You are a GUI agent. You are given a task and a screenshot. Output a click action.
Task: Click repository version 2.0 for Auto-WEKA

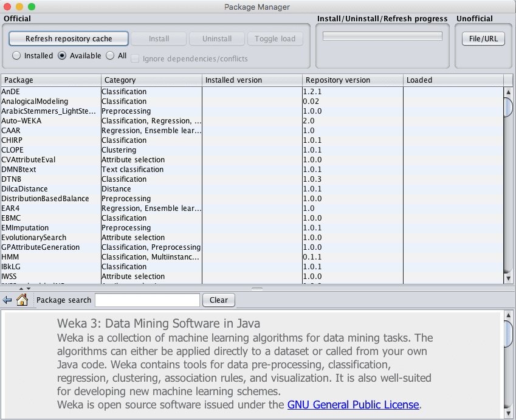tap(353, 121)
